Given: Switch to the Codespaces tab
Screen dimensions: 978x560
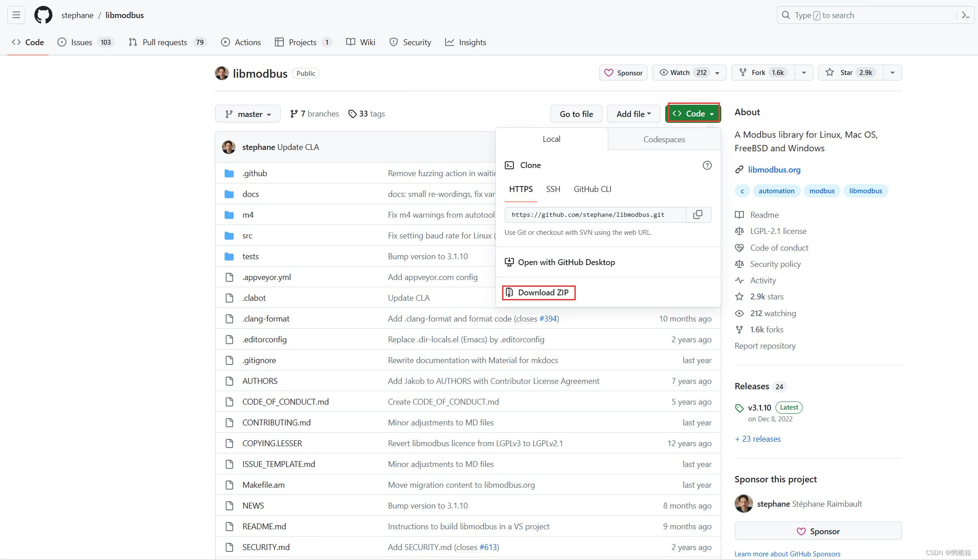Looking at the screenshot, I should 664,140.
